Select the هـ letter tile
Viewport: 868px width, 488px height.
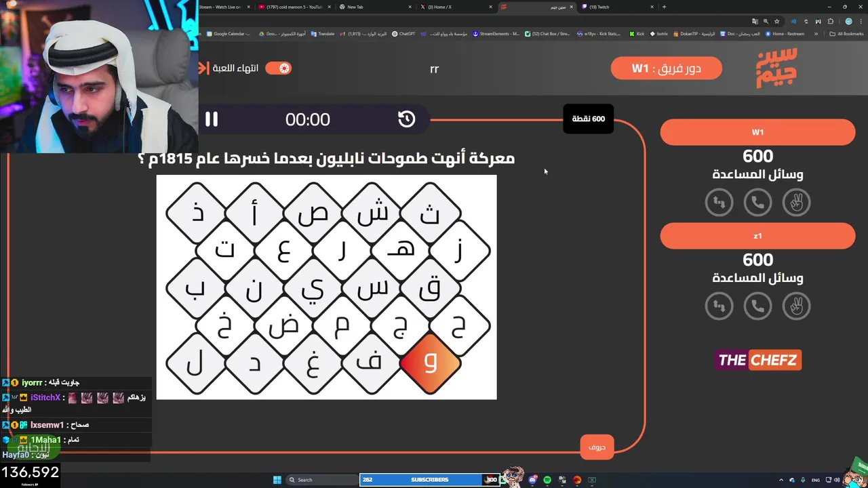401,251
